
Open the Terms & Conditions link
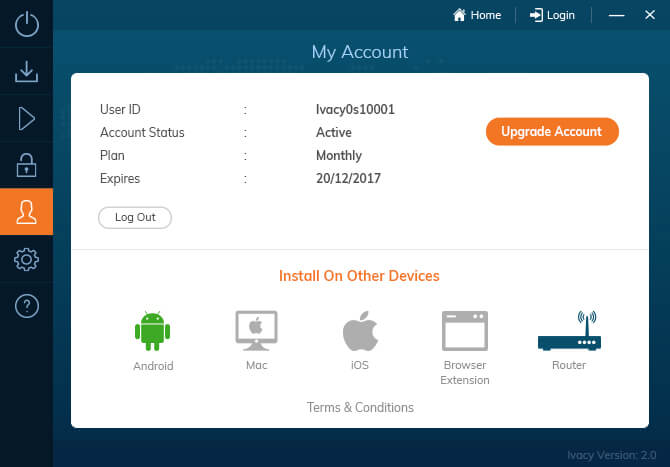coord(360,408)
